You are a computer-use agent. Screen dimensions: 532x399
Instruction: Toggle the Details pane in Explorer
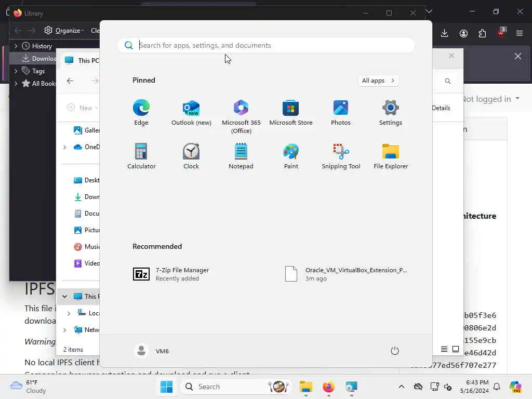(441, 108)
